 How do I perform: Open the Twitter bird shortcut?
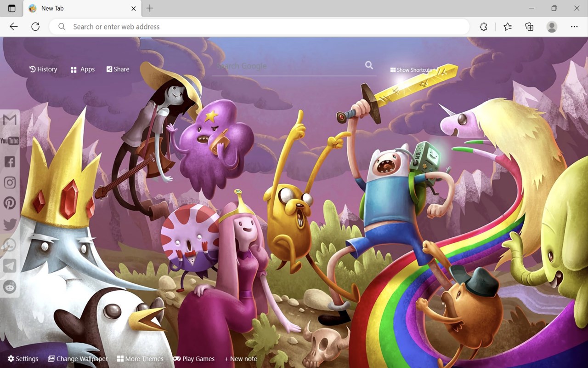click(x=10, y=224)
